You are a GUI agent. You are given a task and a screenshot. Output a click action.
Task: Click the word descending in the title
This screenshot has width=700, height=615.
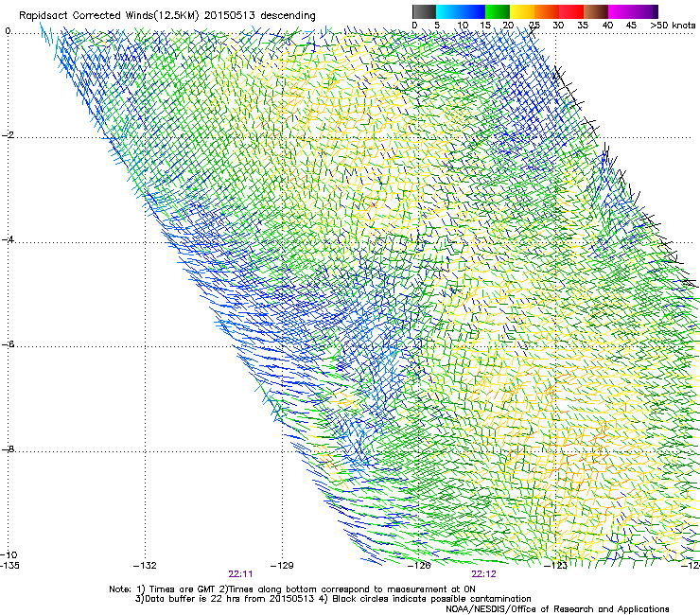[288, 16]
